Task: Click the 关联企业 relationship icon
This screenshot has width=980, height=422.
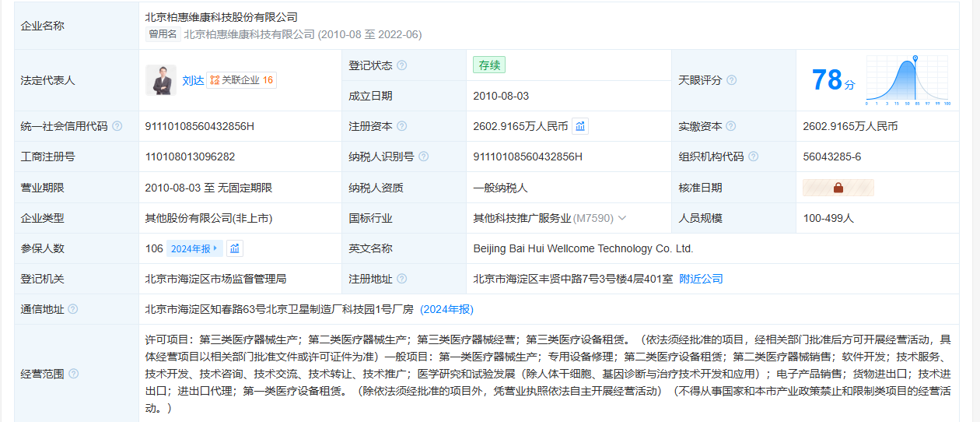Action: tap(215, 80)
